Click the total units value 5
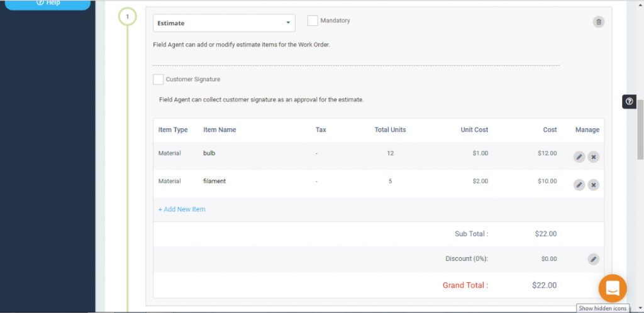 pyautogui.click(x=390, y=181)
